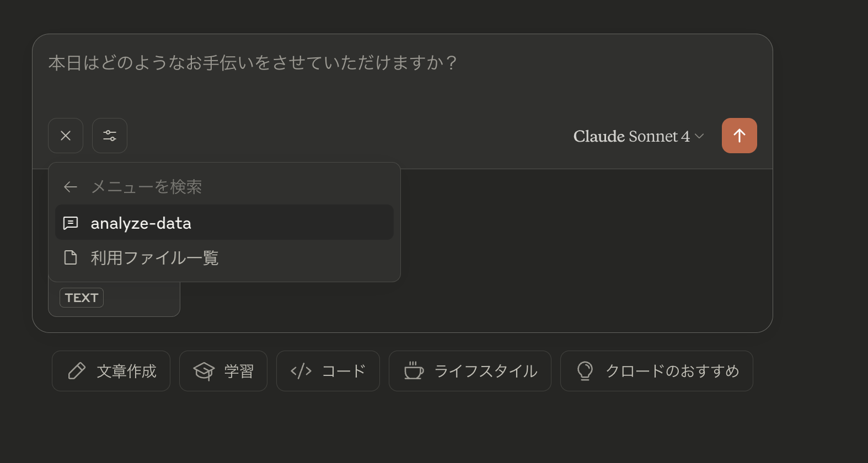Close the menu with the X button
This screenshot has height=463, width=868.
[66, 136]
